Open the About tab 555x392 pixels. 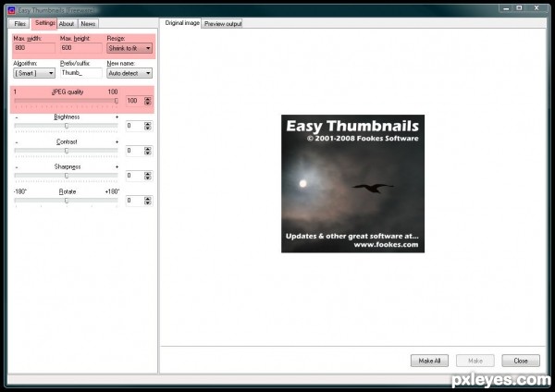(67, 24)
